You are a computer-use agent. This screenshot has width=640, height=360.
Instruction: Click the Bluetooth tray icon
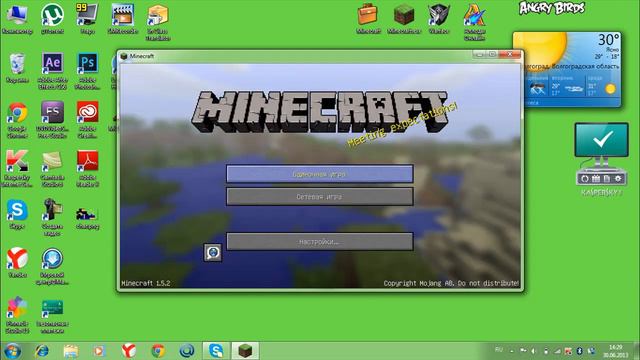point(579,351)
